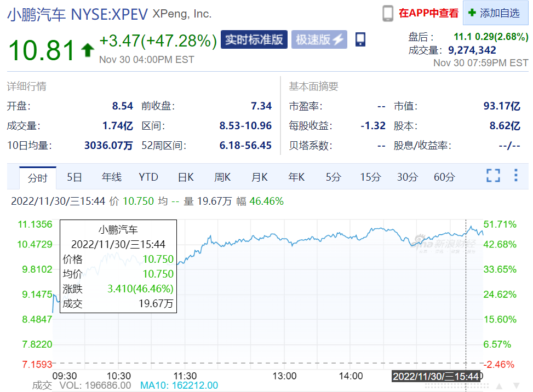
Task: Click the change value +3.47(+47.28%)
Action: tap(158, 41)
